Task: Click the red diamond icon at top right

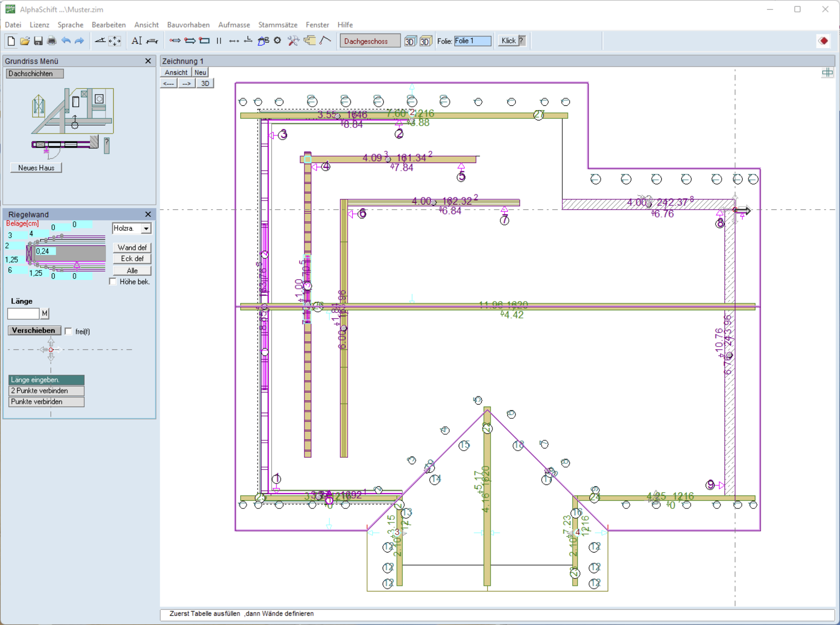Action: [x=823, y=41]
